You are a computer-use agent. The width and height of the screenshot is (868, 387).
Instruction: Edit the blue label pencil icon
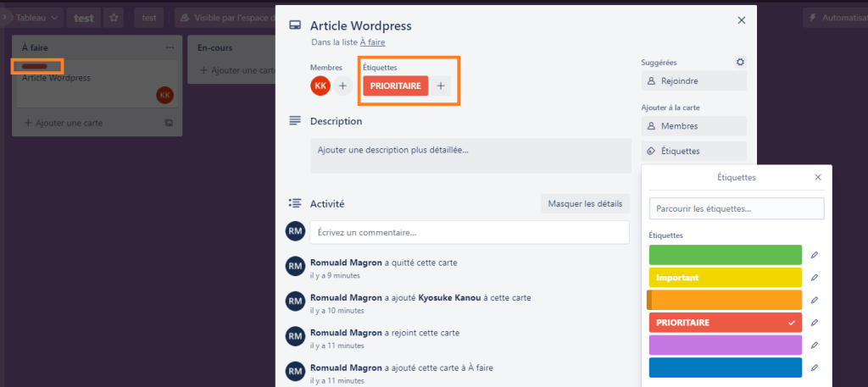815,367
